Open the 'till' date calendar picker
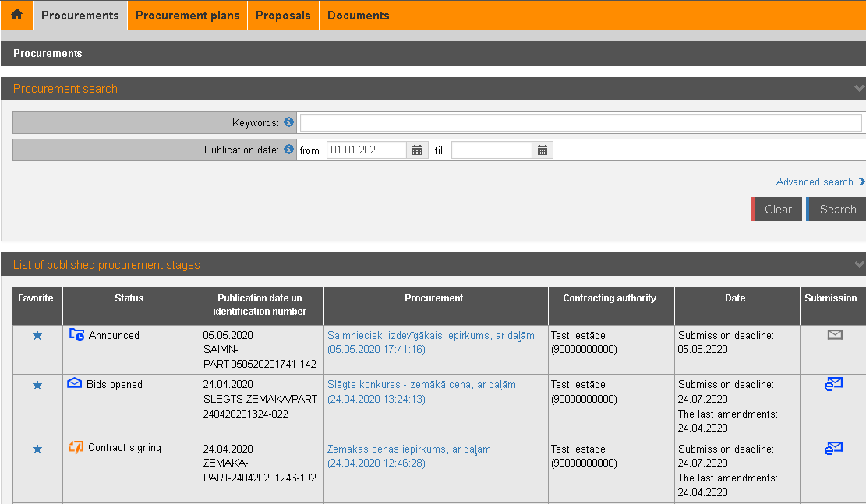 point(543,150)
